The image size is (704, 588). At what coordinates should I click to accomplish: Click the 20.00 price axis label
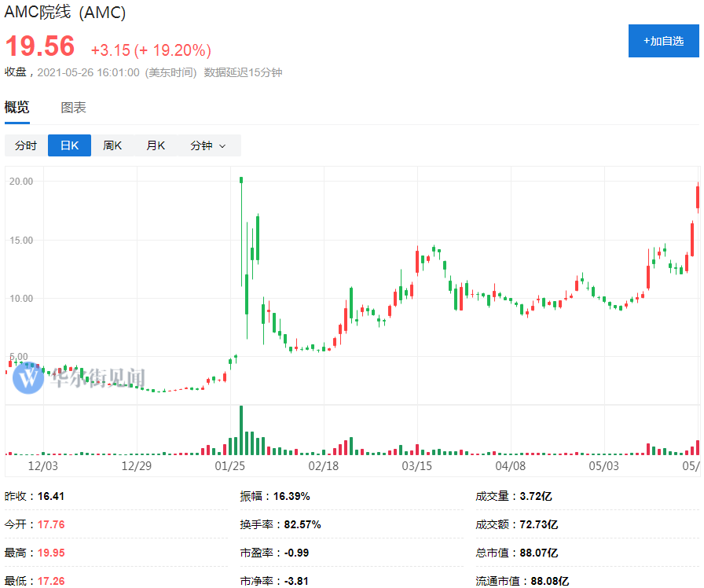pyautogui.click(x=21, y=182)
